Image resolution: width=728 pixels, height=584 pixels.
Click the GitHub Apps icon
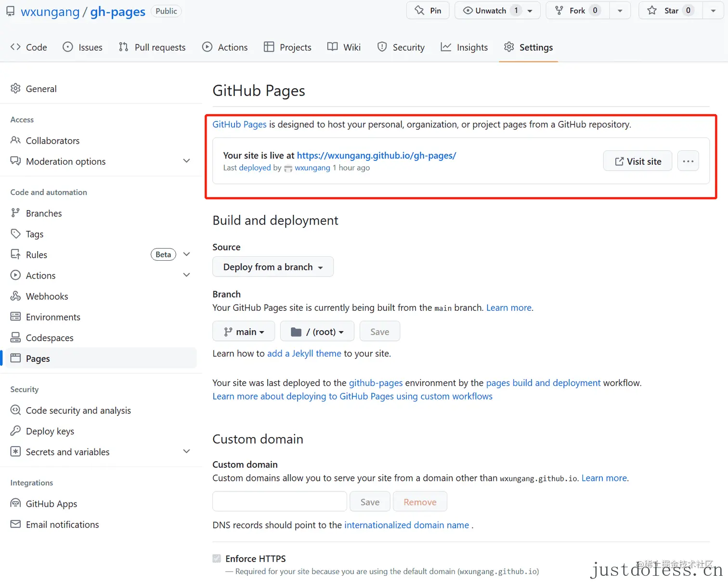15,504
